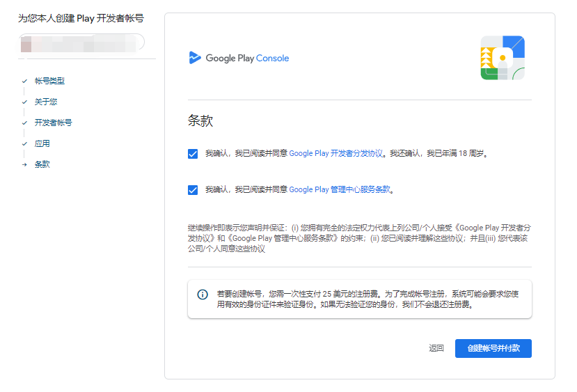The height and width of the screenshot is (392, 577).
Task: Uncheck the 管理中心服务条款 agreement checkbox
Action: point(193,190)
